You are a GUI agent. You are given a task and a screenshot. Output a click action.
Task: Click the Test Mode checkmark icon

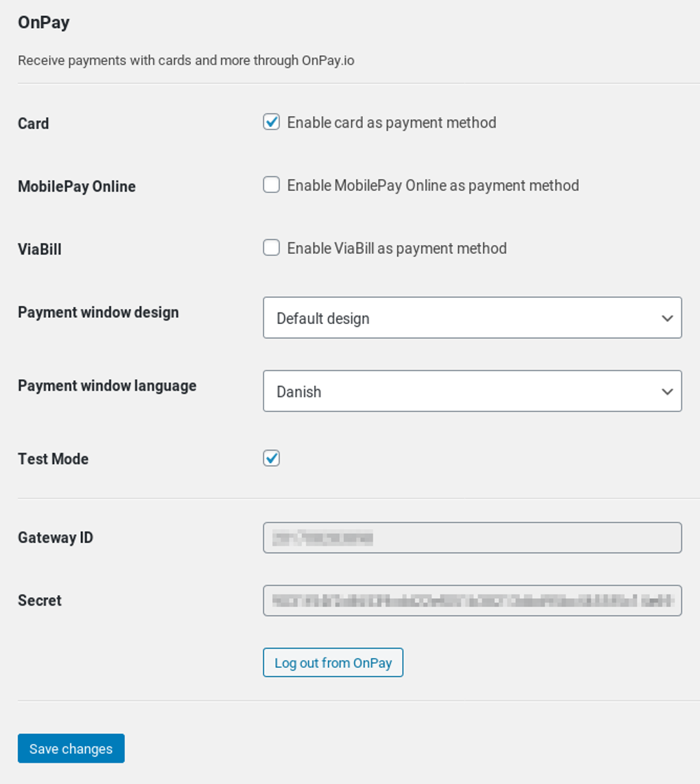pyautogui.click(x=271, y=457)
